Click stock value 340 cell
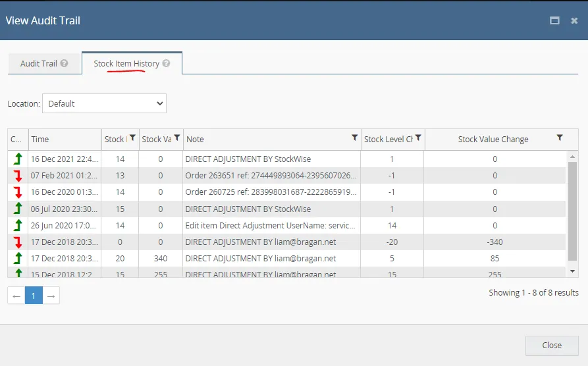 pos(161,259)
